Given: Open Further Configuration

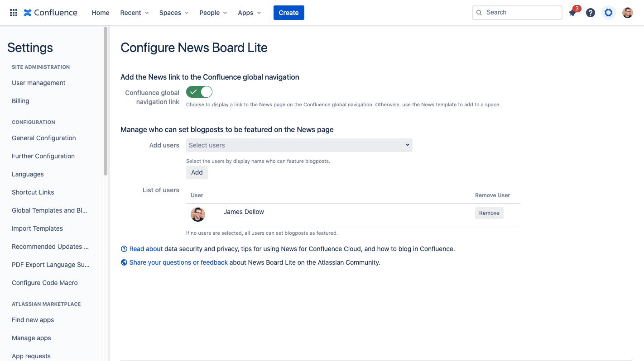Looking at the screenshot, I should pos(43,156).
